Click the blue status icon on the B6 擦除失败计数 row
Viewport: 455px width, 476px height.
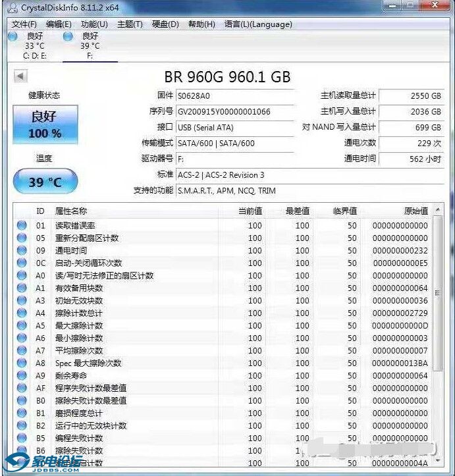coord(22,450)
